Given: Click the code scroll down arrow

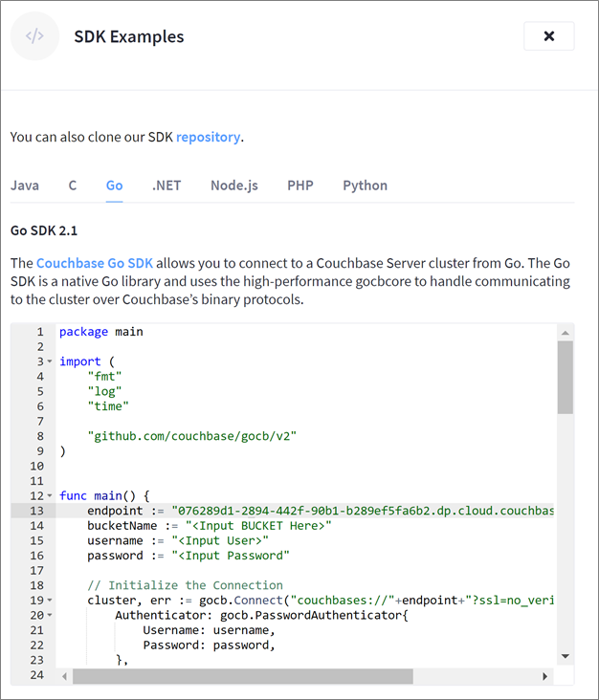Looking at the screenshot, I should 566,656.
